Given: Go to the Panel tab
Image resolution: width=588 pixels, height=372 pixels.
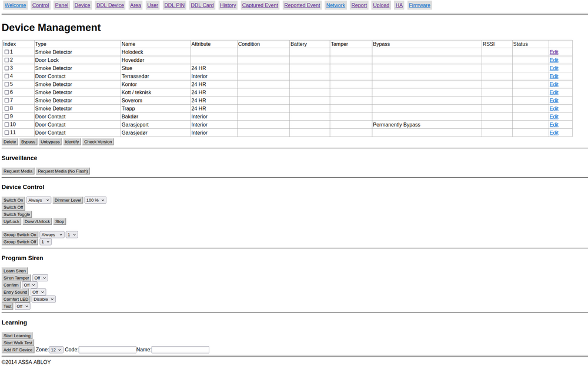Looking at the screenshot, I should click(62, 5).
